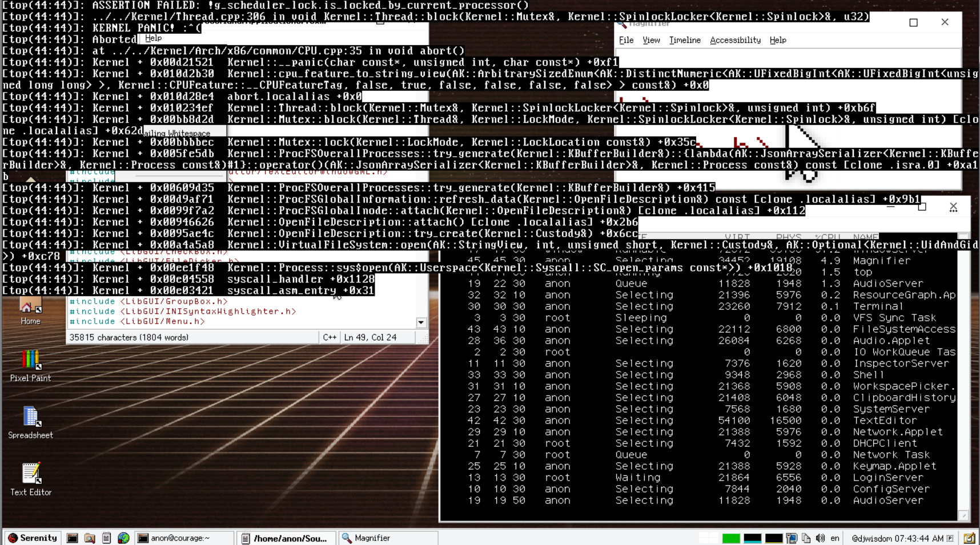This screenshot has width=980, height=545.
Task: Click the scroll-down arrow in Text Editor
Action: click(421, 322)
